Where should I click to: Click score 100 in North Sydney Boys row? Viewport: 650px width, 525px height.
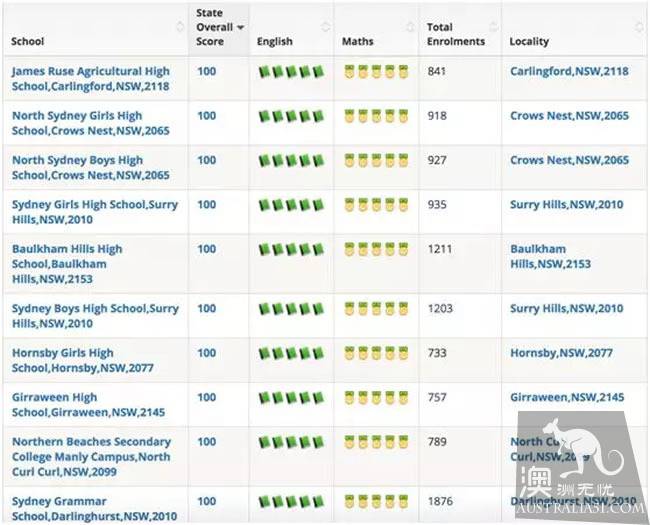207,160
